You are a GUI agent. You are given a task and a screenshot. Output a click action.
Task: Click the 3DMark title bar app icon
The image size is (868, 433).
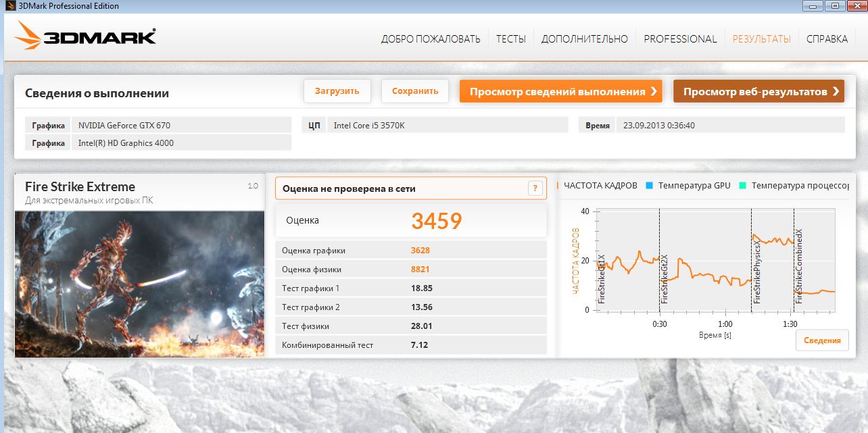coord(9,6)
